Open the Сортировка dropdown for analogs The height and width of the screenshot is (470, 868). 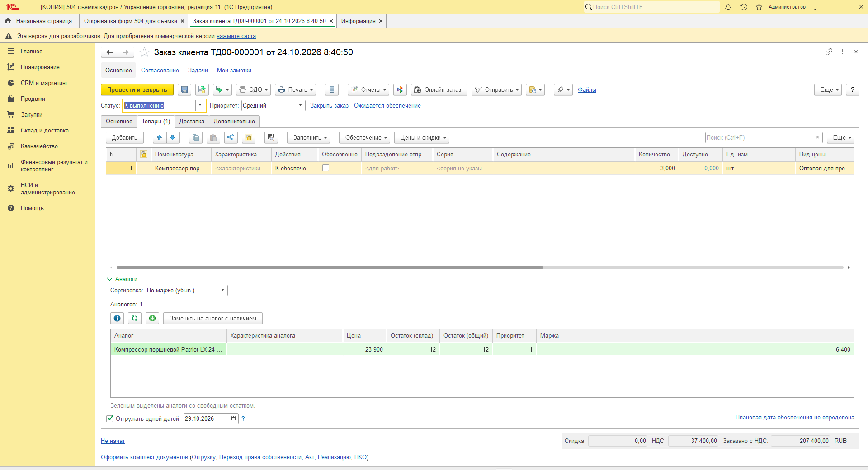pyautogui.click(x=222, y=290)
